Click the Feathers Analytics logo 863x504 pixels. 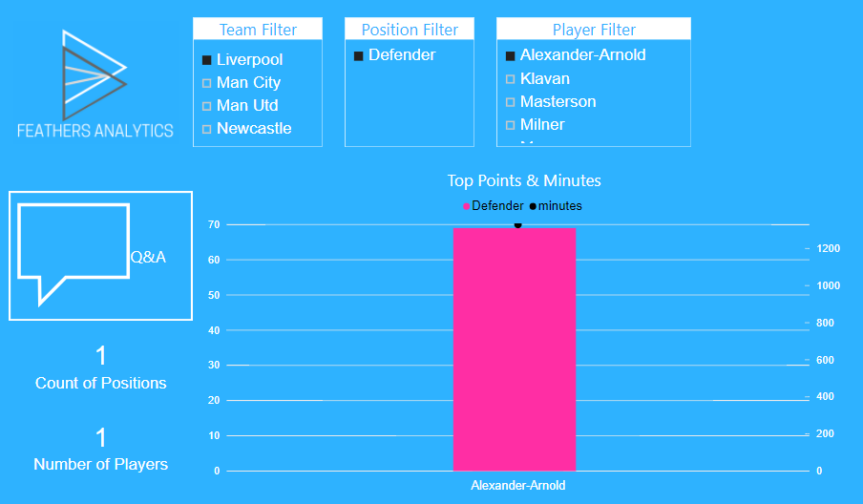tap(95, 83)
